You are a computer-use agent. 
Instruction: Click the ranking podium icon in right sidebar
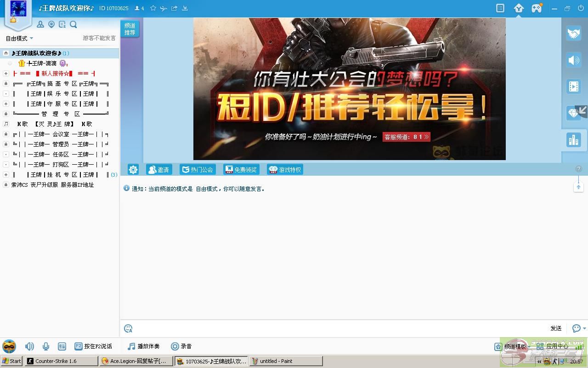point(573,140)
